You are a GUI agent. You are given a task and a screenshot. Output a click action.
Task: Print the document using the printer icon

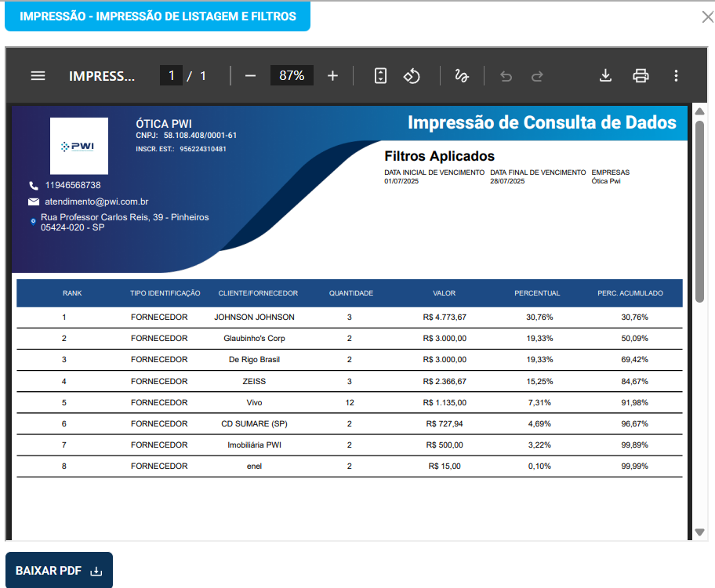click(x=641, y=76)
